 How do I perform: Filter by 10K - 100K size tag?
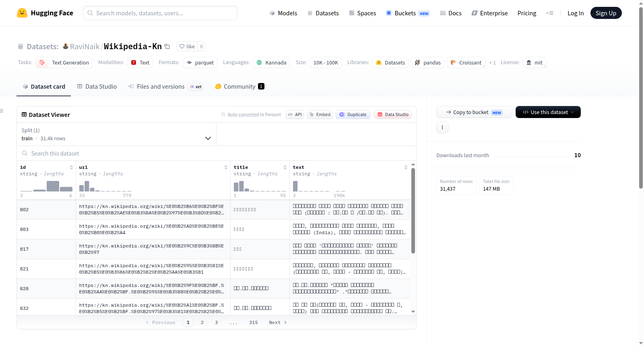click(x=326, y=62)
